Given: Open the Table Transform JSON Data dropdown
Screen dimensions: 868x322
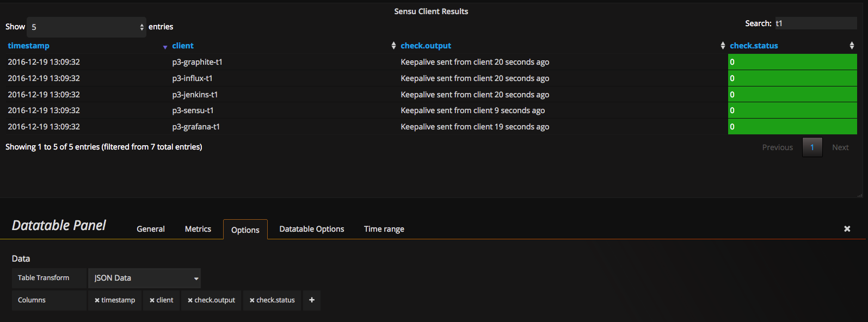Looking at the screenshot, I should tap(144, 278).
